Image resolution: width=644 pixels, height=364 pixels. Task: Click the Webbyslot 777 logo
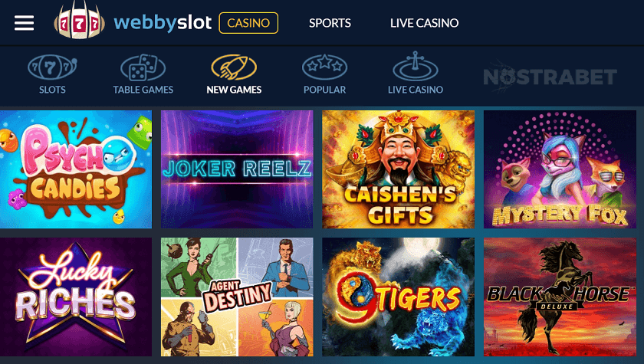(x=79, y=21)
